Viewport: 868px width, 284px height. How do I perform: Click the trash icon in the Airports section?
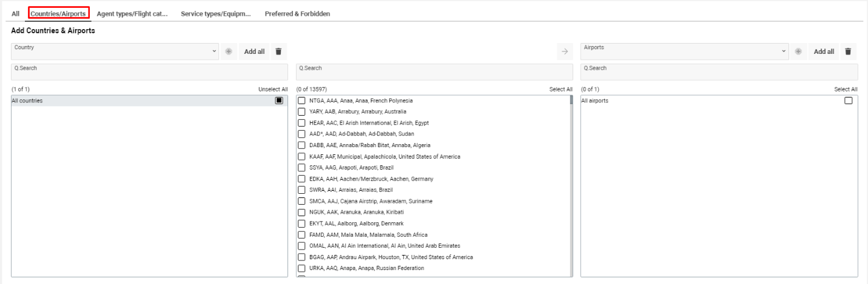[x=849, y=51]
